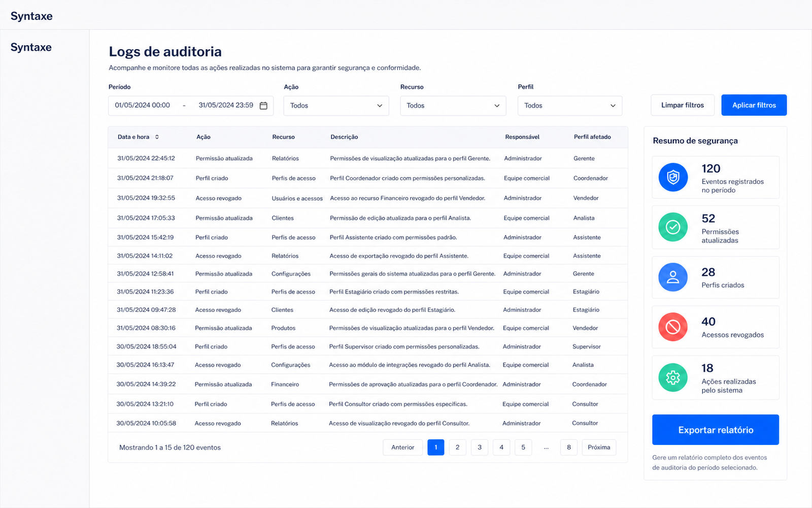The image size is (812, 508).
Task: Click the 18 Ações realizadas pelo sistema count
Action: [x=707, y=368]
